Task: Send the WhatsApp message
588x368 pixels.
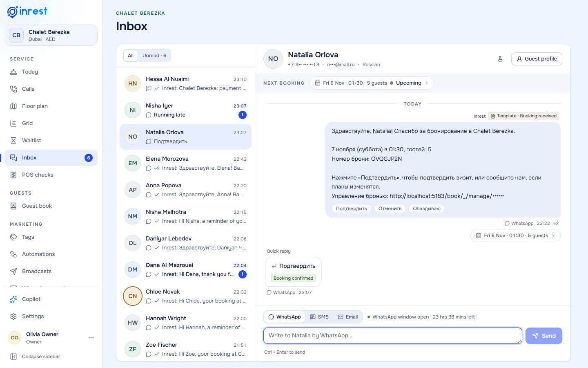Action: 544,336
